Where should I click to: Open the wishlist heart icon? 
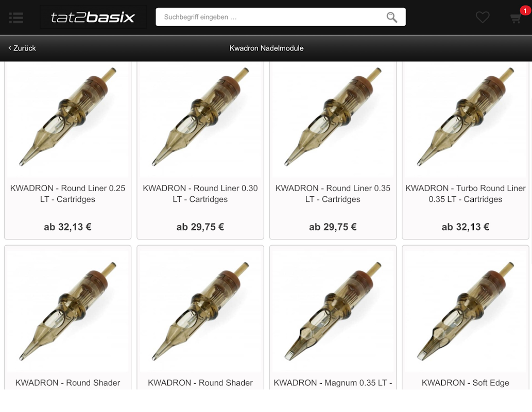click(x=482, y=17)
